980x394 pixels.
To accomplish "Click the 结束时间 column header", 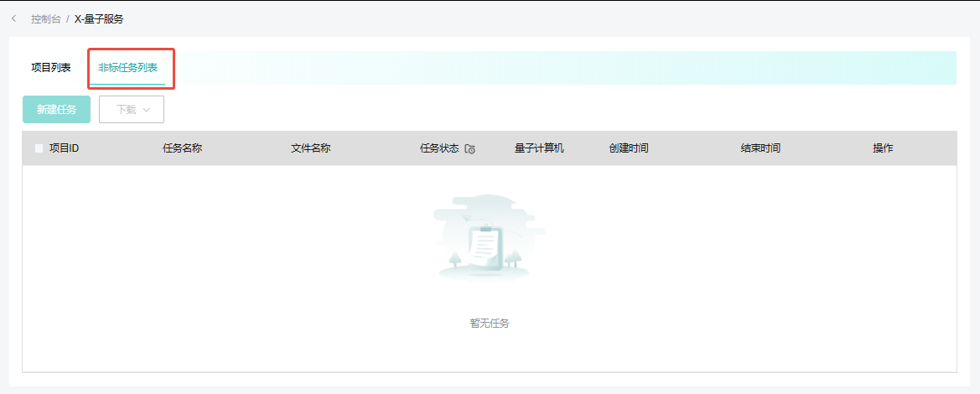I will pos(760,148).
